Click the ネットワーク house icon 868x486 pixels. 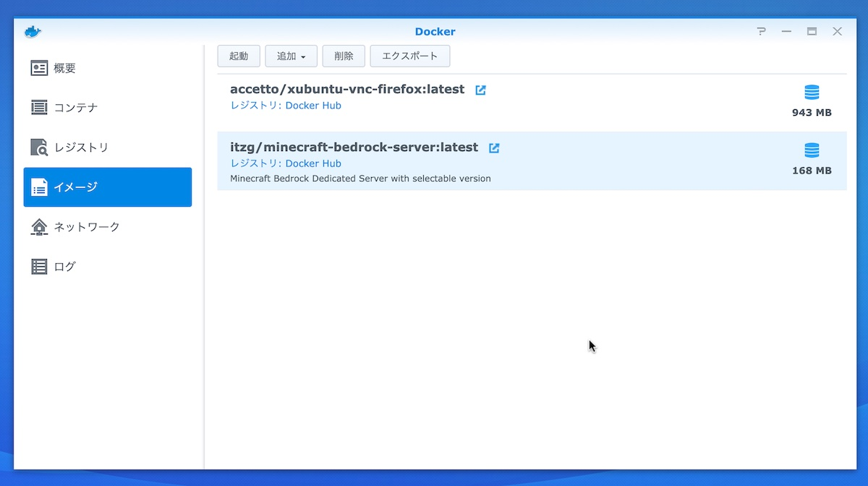(x=39, y=227)
